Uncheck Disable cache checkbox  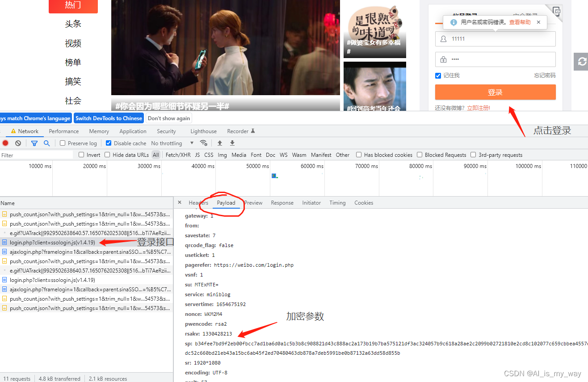109,143
